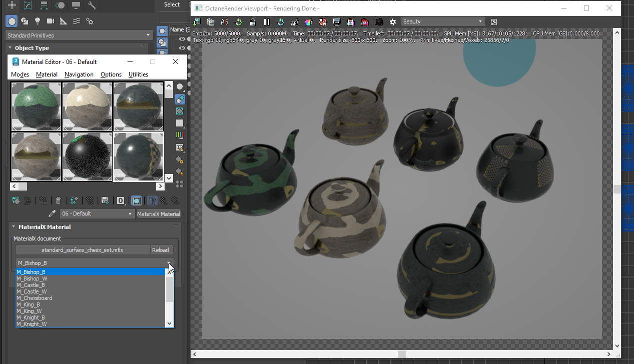The width and height of the screenshot is (634, 364).
Task: Click the material dropdown list scrollbar down arrow
Action: 169,323
